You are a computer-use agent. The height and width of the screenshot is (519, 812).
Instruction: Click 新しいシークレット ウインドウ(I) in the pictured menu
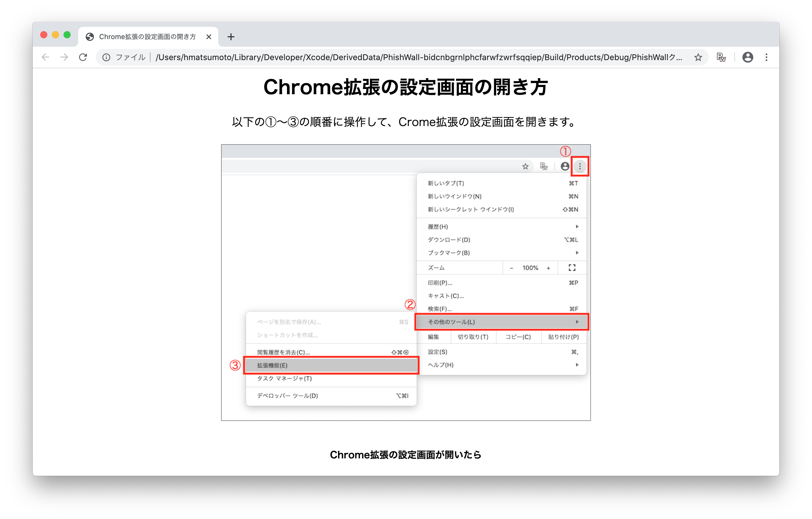502,210
